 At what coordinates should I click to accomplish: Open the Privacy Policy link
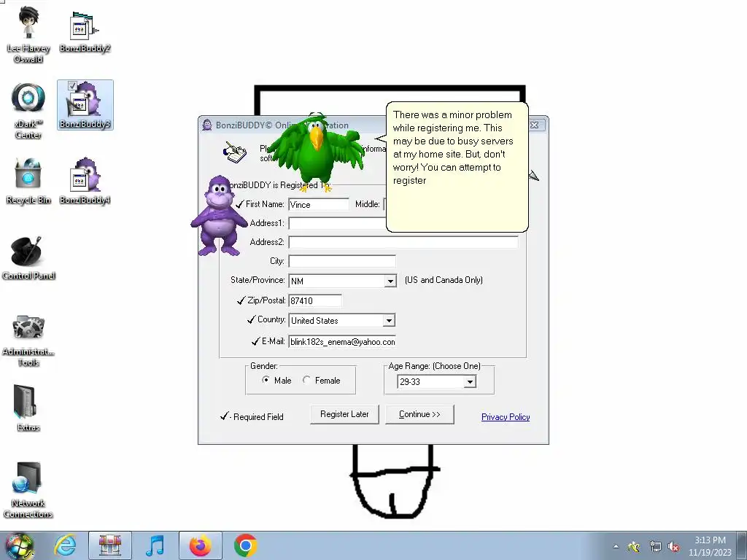coord(506,417)
